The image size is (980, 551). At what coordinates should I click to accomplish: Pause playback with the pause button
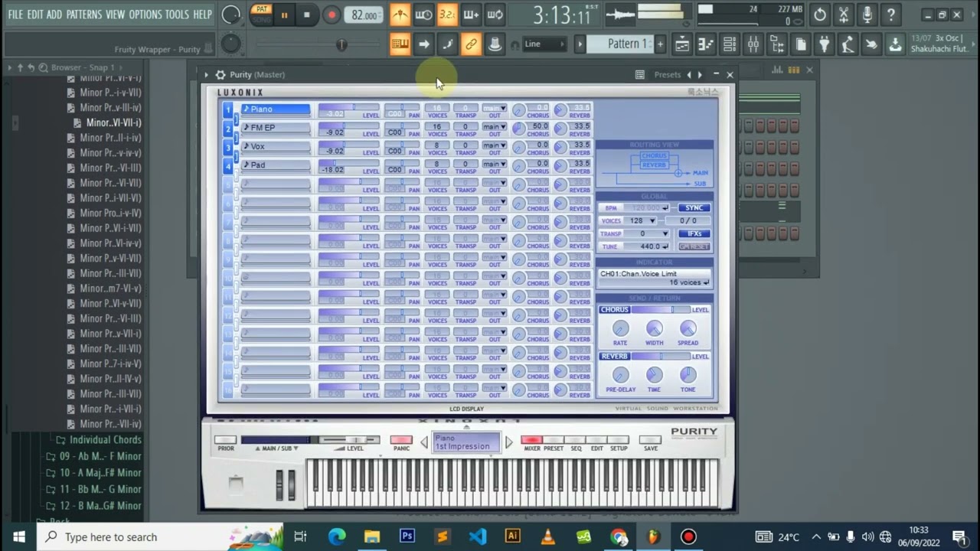284,15
